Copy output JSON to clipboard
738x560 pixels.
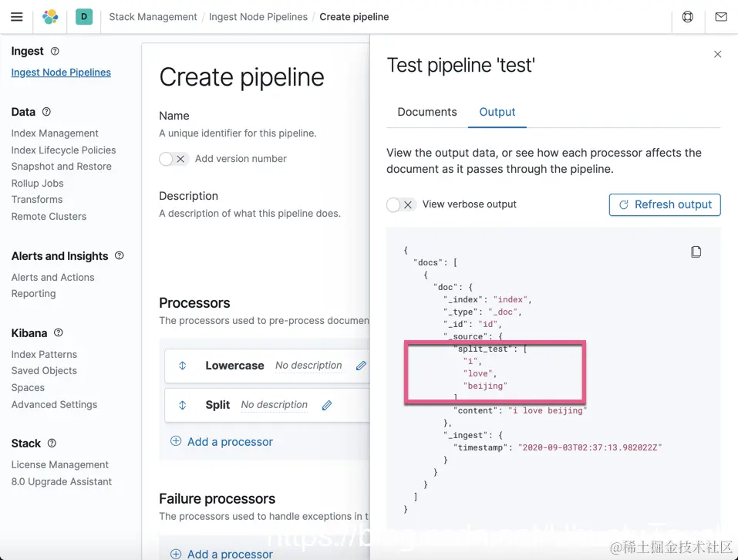696,252
